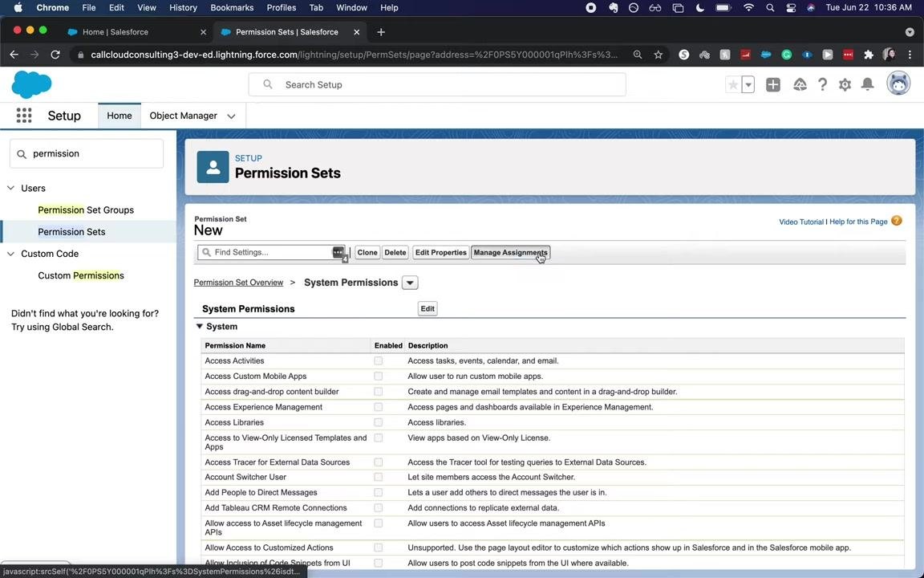
Task: Collapse the Custom Code tree section
Action: coord(10,254)
